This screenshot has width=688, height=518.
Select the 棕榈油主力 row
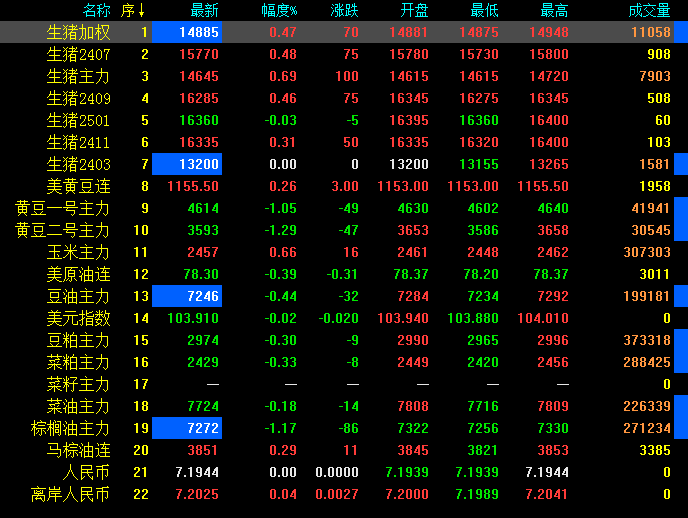pyautogui.click(x=70, y=428)
